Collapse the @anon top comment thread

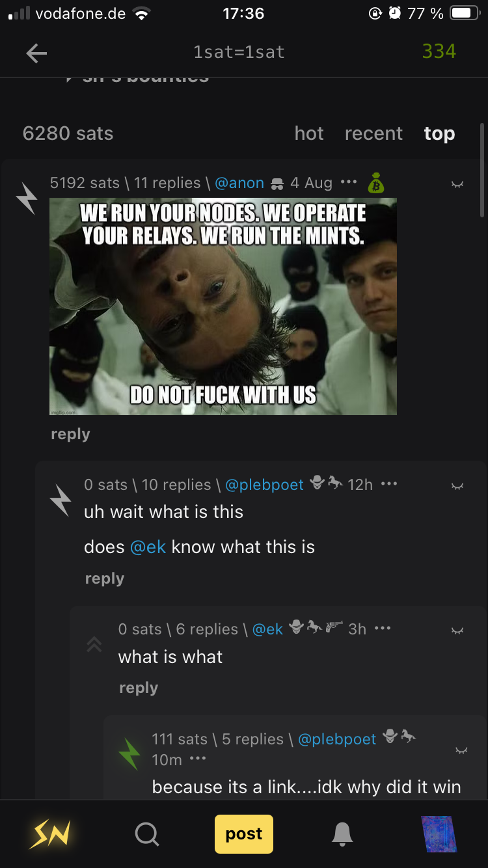[x=457, y=185]
